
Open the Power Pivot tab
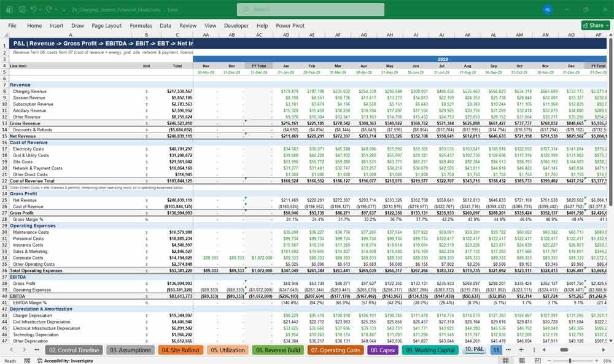point(290,25)
